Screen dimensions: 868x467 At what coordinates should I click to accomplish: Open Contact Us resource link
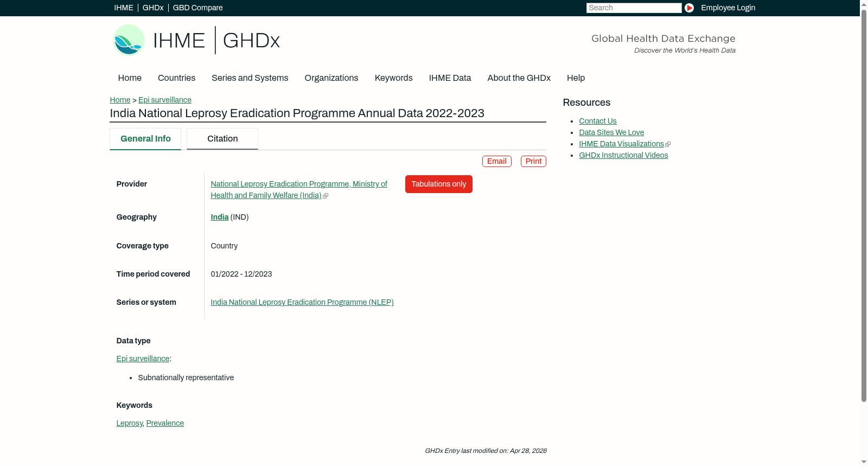pos(598,121)
